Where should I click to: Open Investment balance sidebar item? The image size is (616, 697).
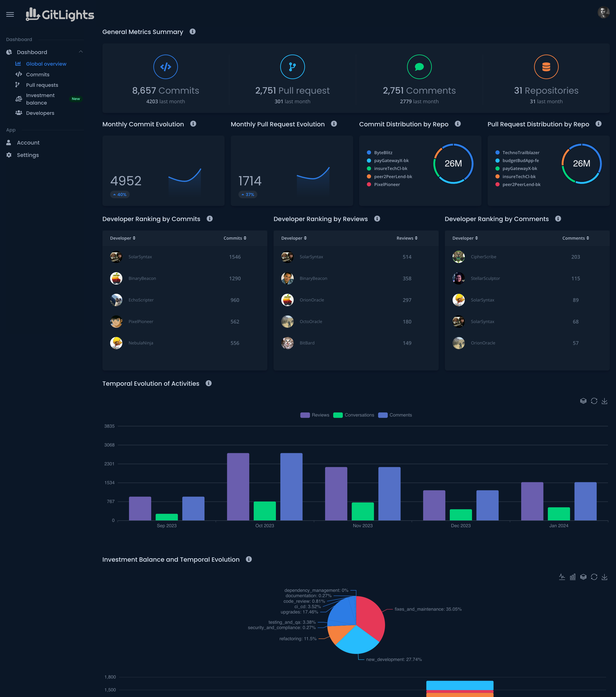[40, 99]
